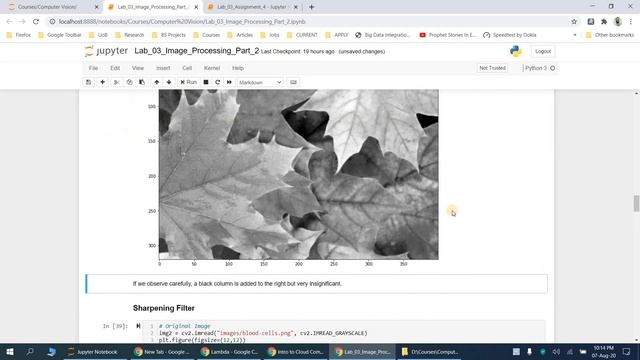Open the Courses bookmarks folder
640x360 pixels.
[207, 35]
